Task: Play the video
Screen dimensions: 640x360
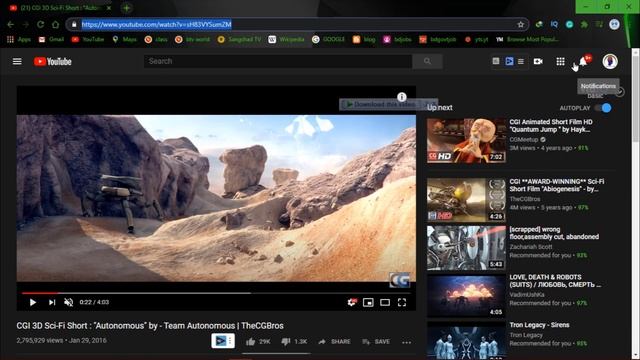Action: pyautogui.click(x=33, y=302)
